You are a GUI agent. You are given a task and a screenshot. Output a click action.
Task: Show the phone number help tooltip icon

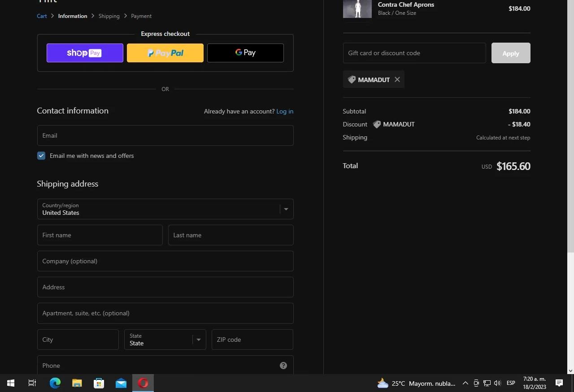pyautogui.click(x=283, y=366)
